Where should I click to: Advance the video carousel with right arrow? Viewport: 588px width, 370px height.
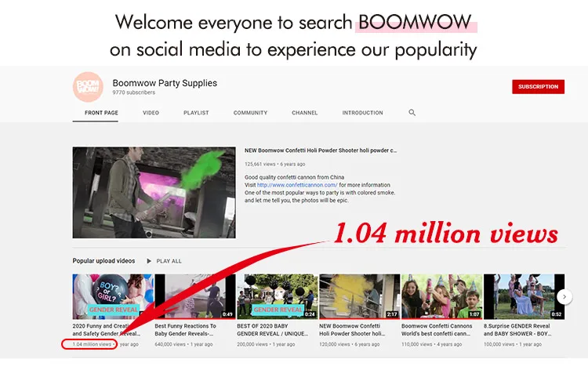pyautogui.click(x=564, y=296)
